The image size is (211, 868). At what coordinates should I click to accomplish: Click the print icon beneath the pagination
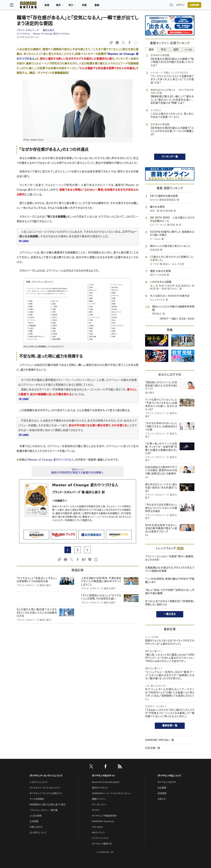pos(65,559)
